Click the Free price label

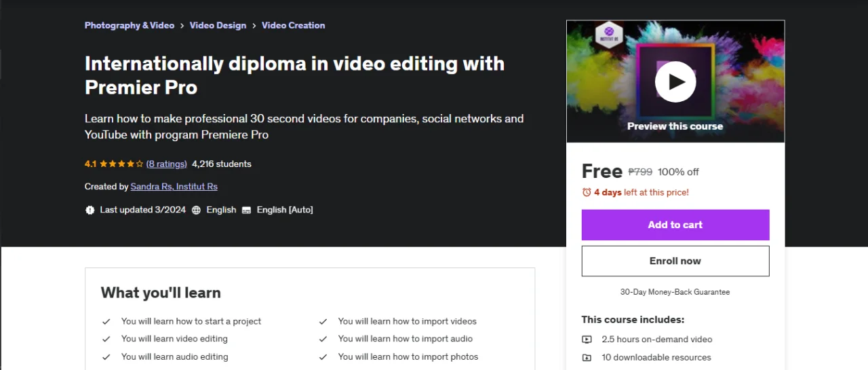(x=602, y=171)
